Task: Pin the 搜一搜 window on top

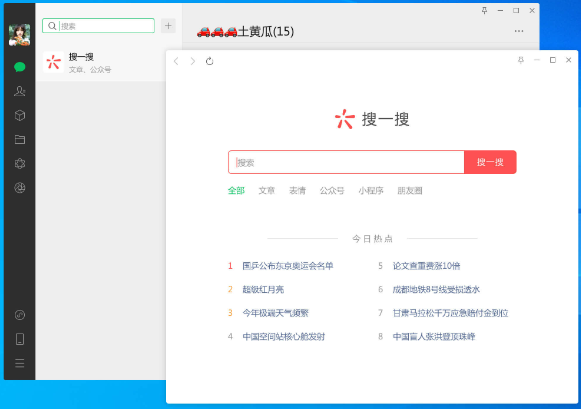Action: pyautogui.click(x=521, y=60)
